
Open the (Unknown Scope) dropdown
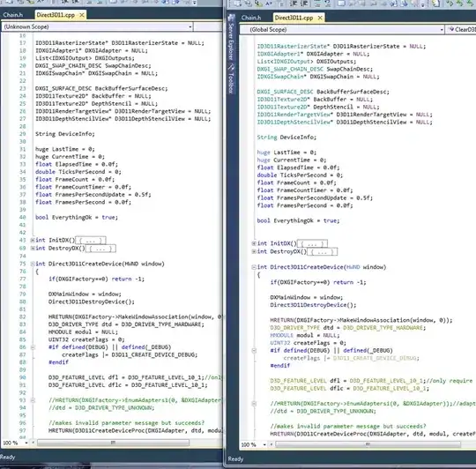coord(98,26)
